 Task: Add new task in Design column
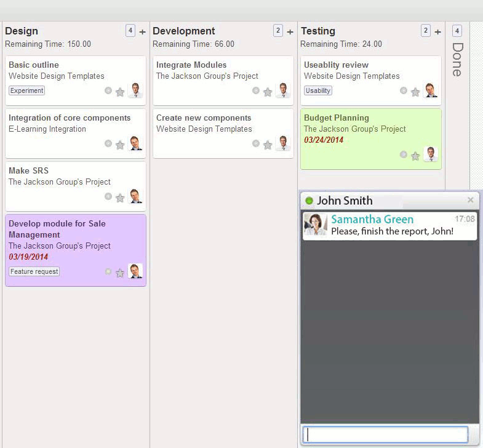[x=143, y=31]
